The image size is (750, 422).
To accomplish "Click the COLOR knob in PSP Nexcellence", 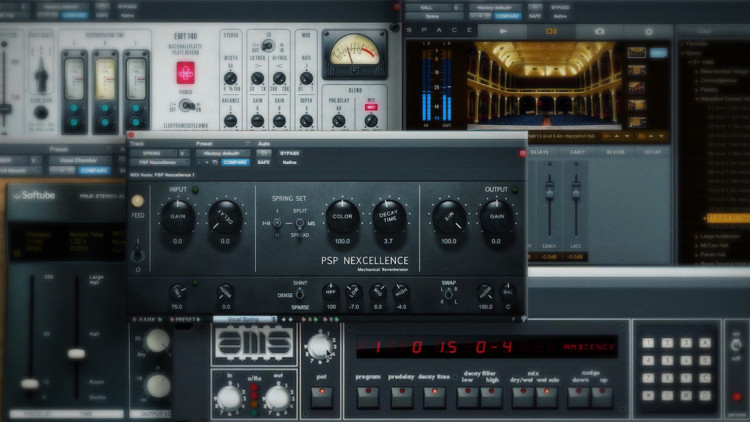I will (x=342, y=216).
